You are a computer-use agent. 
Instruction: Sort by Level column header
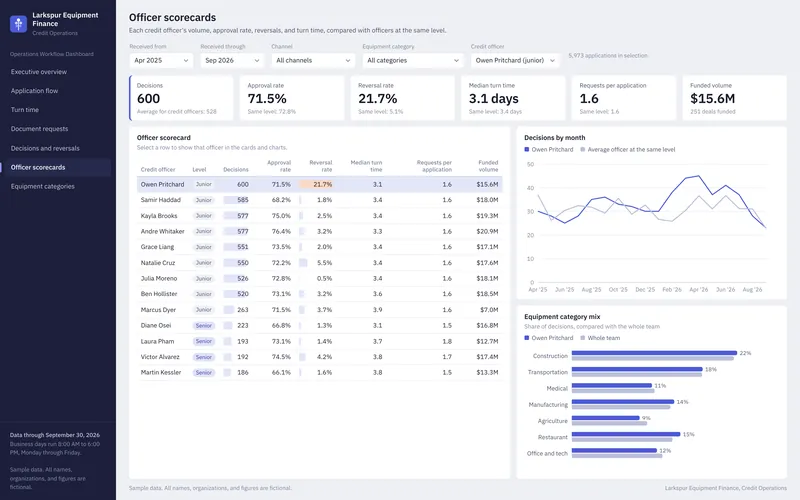click(199, 169)
